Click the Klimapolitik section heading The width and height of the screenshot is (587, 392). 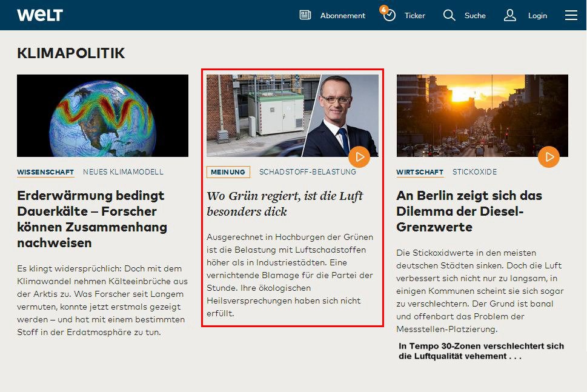click(x=71, y=53)
